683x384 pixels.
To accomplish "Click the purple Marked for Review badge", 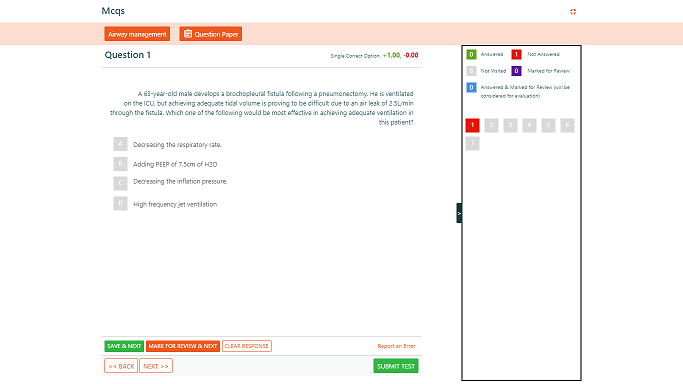I will pos(516,71).
